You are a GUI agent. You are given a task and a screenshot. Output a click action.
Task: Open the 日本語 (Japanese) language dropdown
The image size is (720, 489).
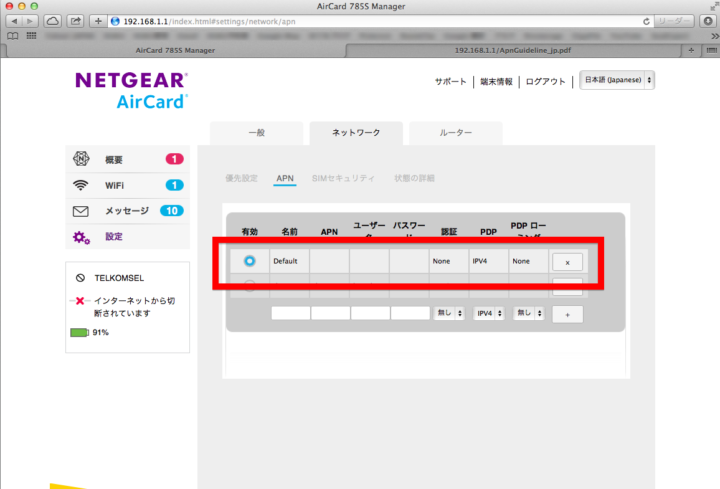[617, 80]
